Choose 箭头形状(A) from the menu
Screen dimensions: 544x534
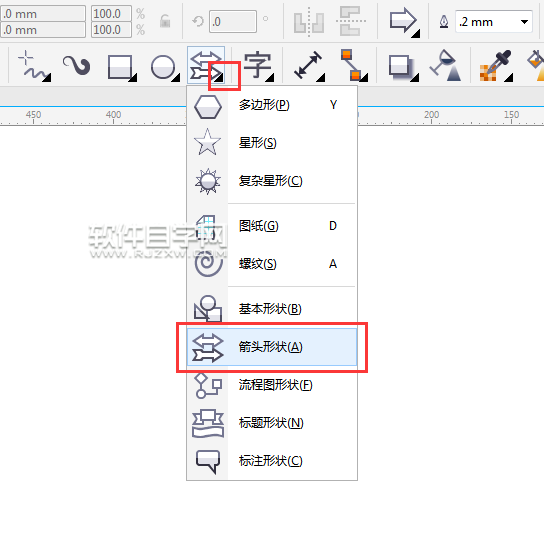coord(272,347)
